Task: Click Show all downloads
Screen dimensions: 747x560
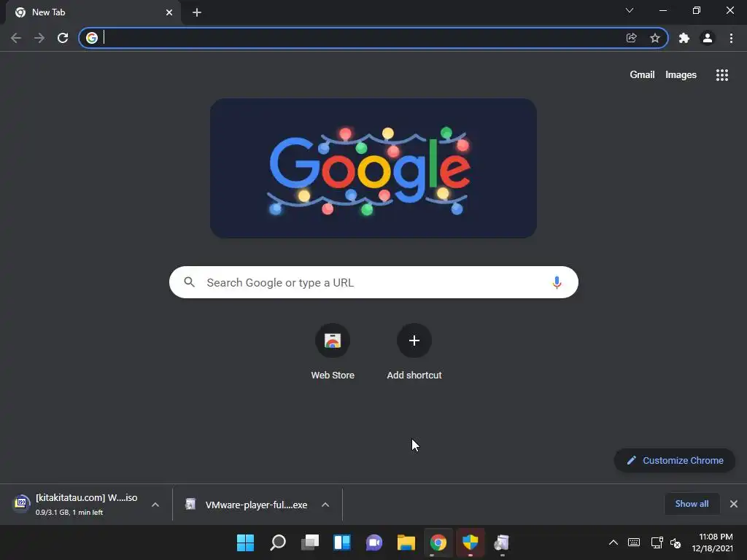Action: (x=692, y=504)
